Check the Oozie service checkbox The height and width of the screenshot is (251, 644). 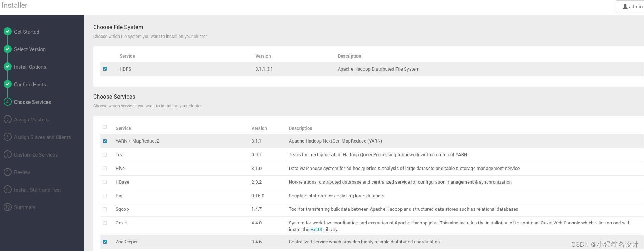[105, 223]
